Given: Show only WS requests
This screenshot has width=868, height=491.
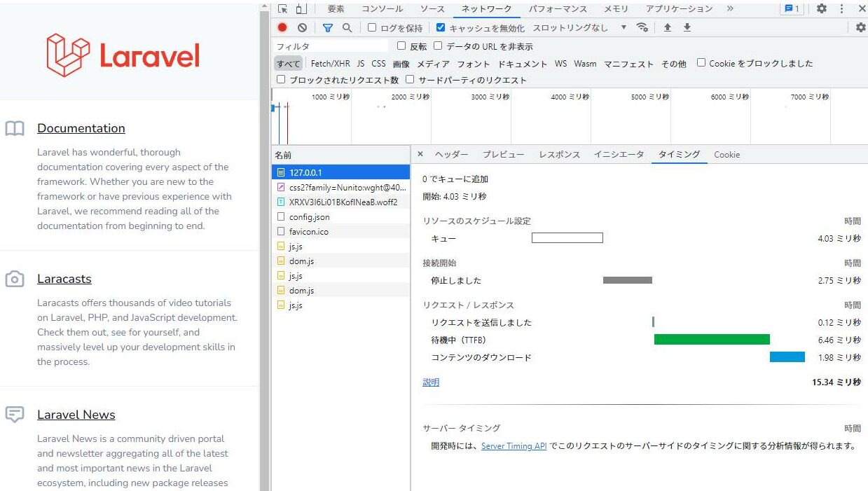Looking at the screenshot, I should point(560,64).
